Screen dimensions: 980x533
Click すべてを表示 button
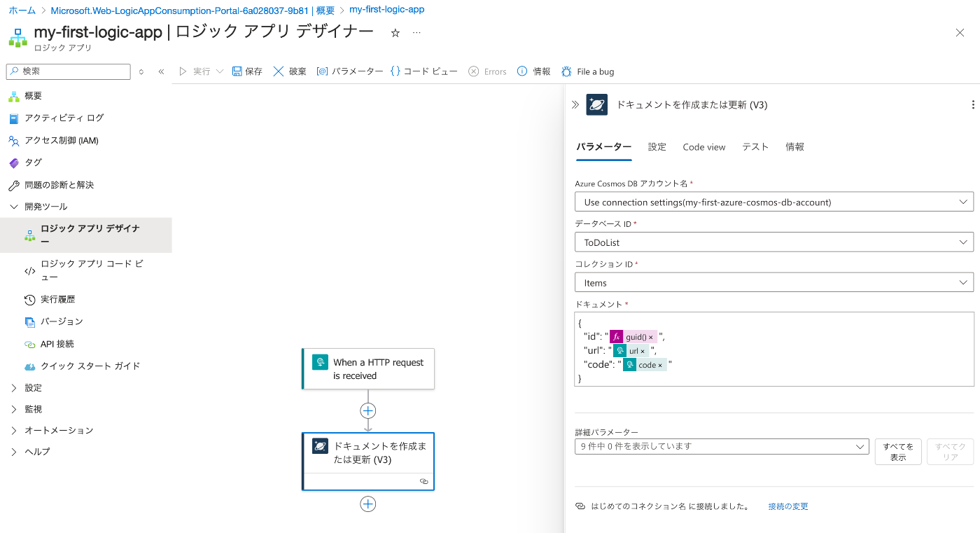[x=898, y=452]
